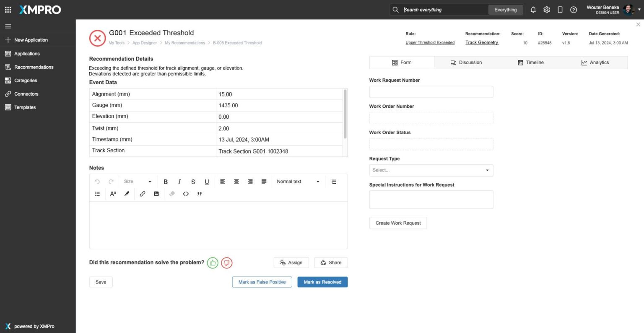Click the green thumbs up icon
Viewport: 644px width, 333px height.
click(x=213, y=263)
